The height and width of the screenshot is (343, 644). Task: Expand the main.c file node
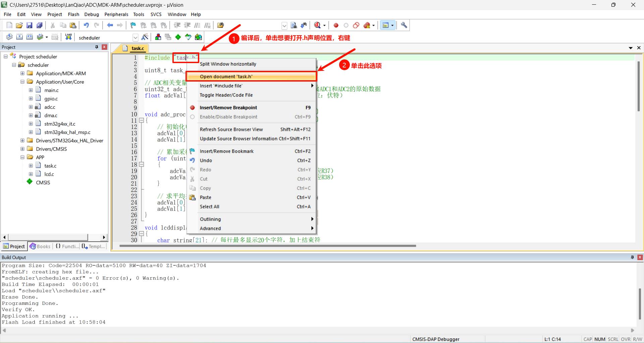click(x=31, y=90)
